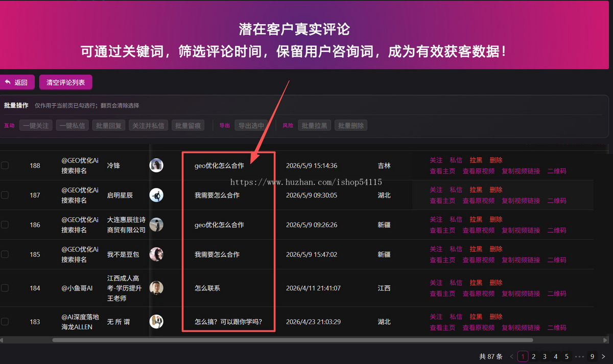Tick the checkbox for row 188

pyautogui.click(x=5, y=165)
